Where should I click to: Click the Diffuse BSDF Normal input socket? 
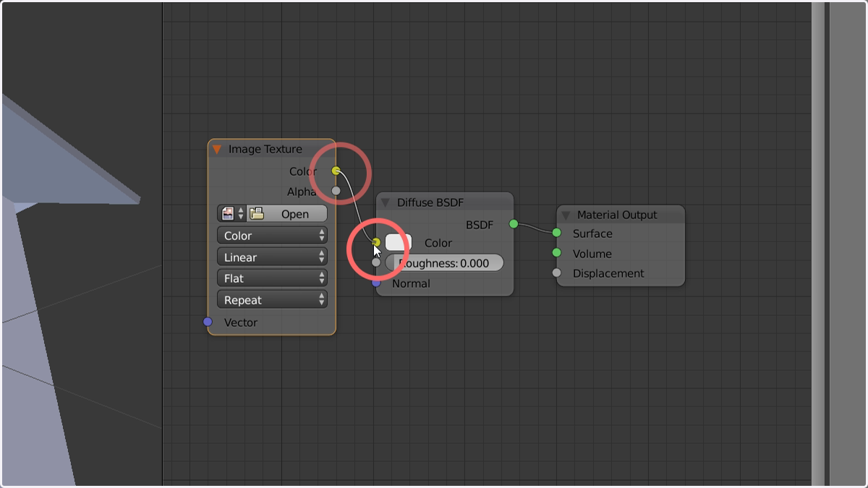[376, 283]
